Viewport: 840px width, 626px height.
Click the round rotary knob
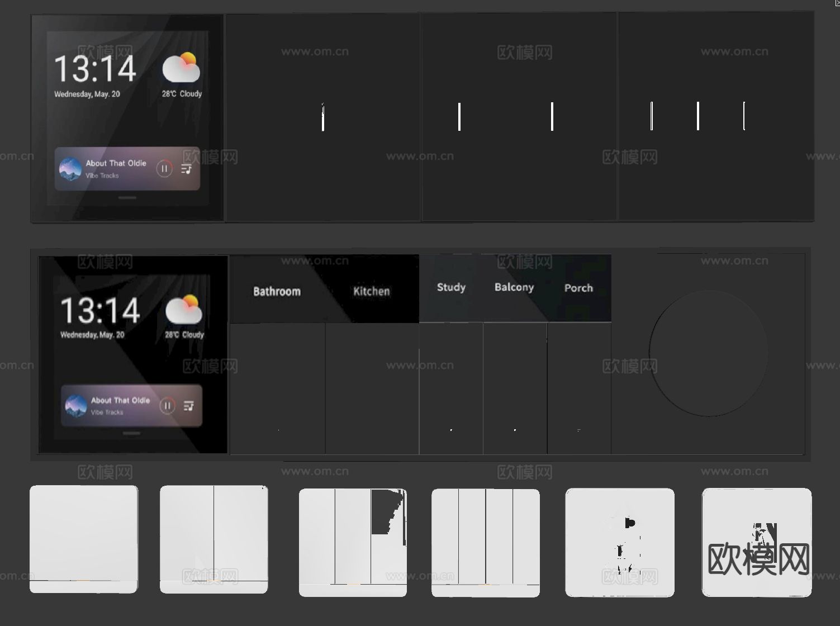point(708,353)
